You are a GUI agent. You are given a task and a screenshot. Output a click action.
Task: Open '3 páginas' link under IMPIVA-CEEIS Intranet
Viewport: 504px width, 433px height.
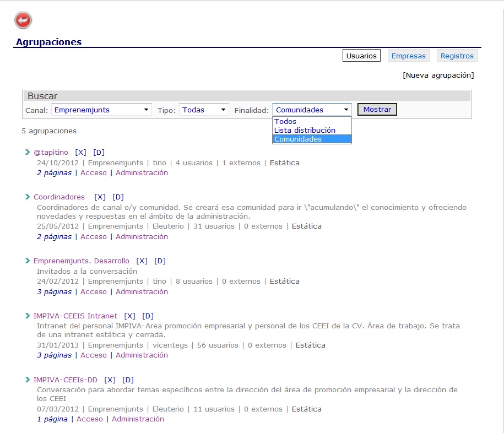click(x=54, y=355)
